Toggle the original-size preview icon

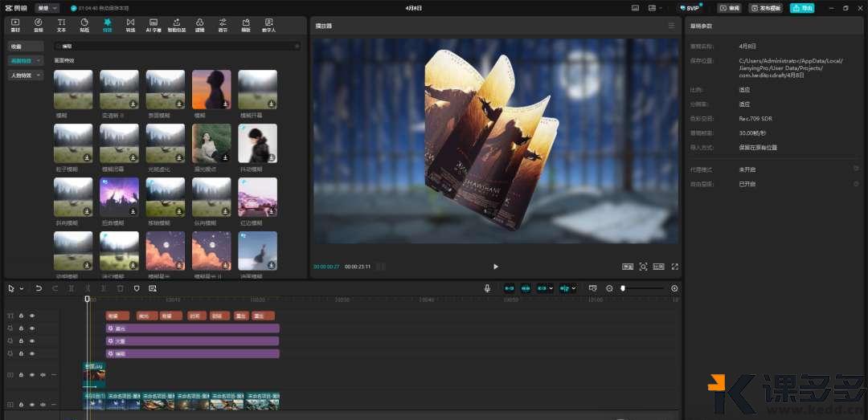pos(627,267)
